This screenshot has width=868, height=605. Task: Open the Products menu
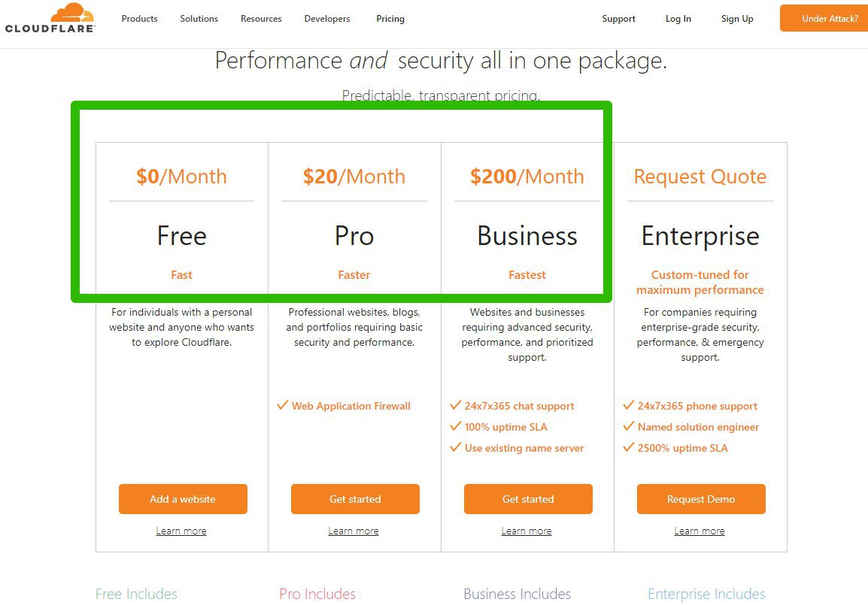(139, 19)
